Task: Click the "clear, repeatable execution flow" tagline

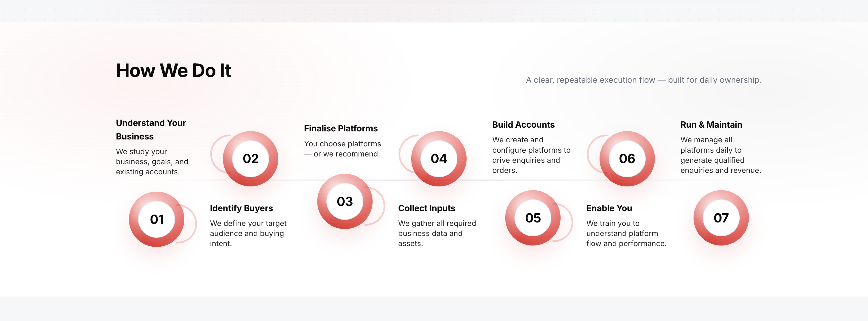Action: point(644,80)
